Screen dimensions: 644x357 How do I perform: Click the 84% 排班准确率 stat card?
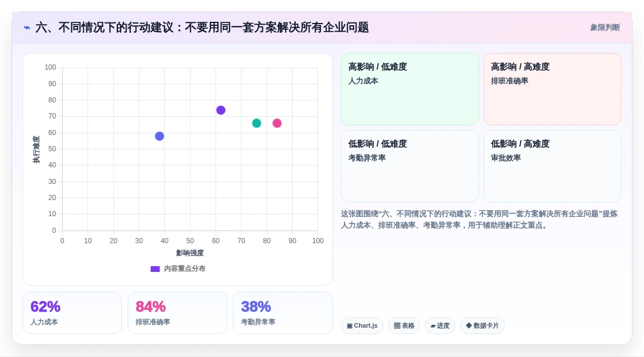click(178, 313)
